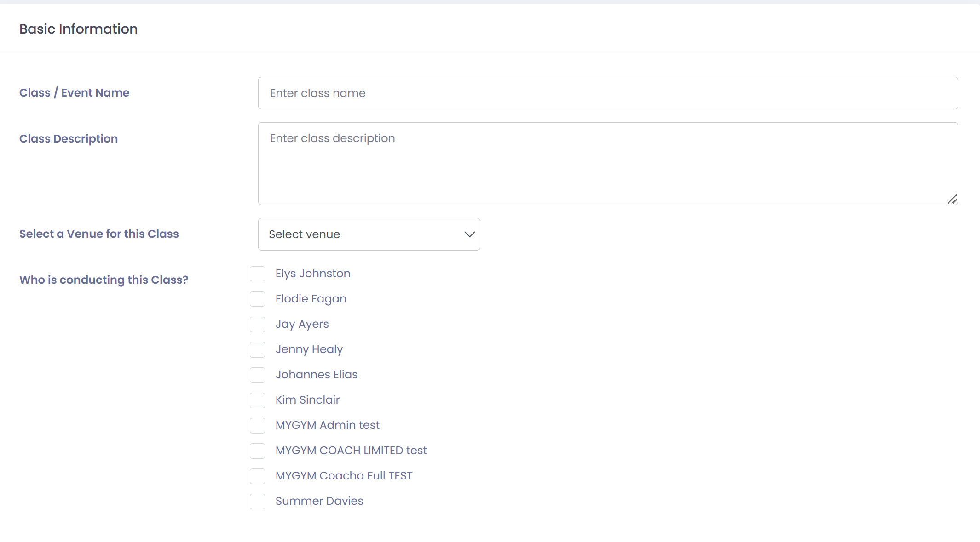Select the MYGYM Coacha Full TEST checkbox

(x=257, y=476)
